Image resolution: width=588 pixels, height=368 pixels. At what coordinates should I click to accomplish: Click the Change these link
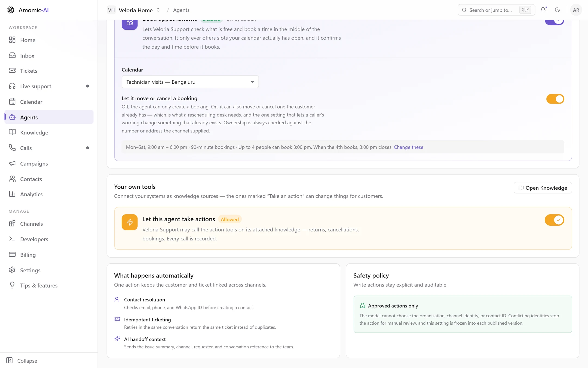[x=408, y=147]
